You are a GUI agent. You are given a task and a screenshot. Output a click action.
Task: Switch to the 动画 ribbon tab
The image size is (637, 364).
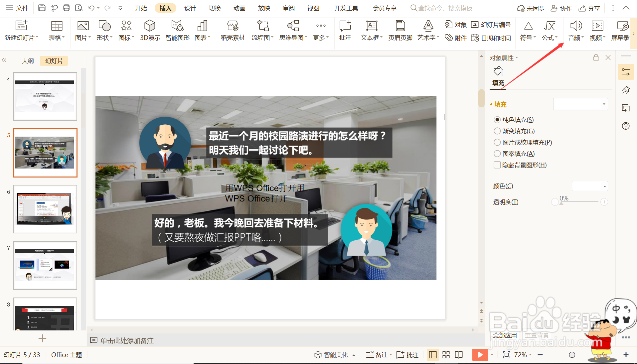tap(239, 8)
